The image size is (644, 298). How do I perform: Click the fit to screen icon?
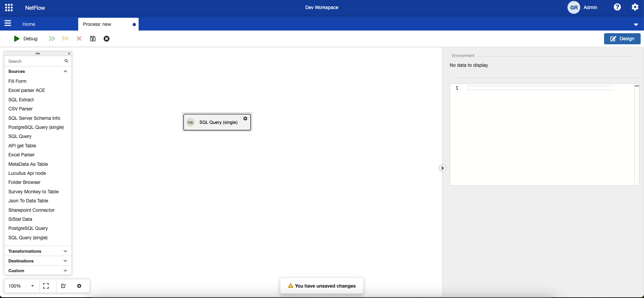click(46, 286)
